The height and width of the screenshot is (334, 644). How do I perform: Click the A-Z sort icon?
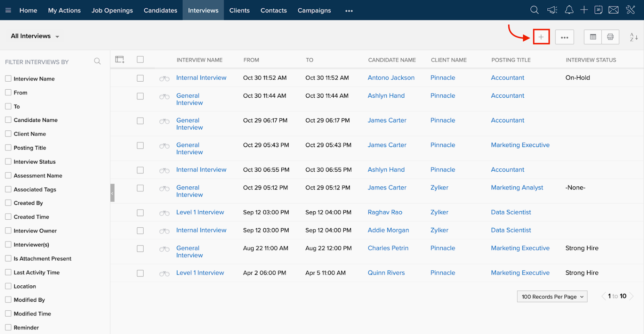tap(634, 37)
